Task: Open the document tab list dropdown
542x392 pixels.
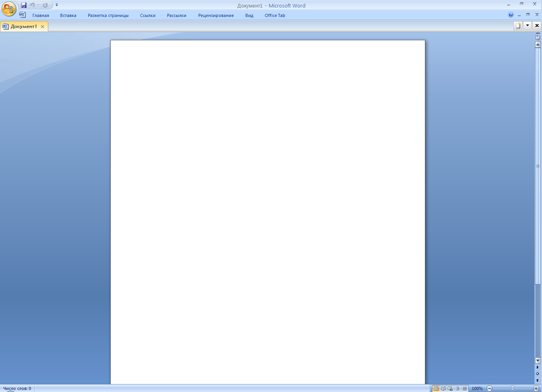Action: (527, 26)
